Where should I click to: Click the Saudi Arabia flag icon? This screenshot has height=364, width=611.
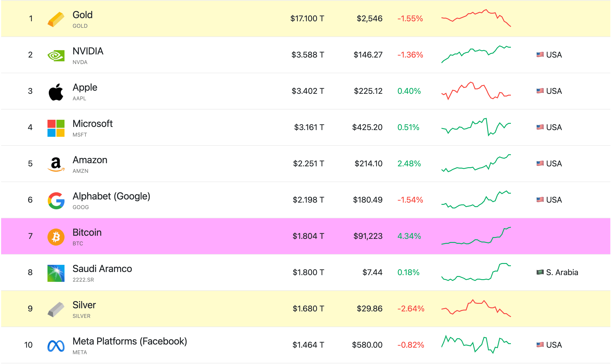click(x=540, y=272)
